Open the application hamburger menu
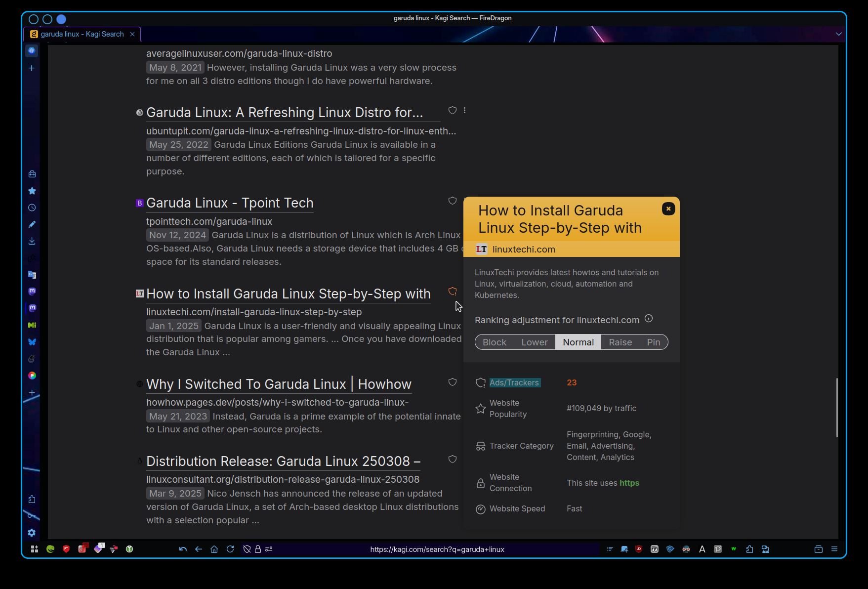Viewport: 868px width, 589px height. [834, 549]
